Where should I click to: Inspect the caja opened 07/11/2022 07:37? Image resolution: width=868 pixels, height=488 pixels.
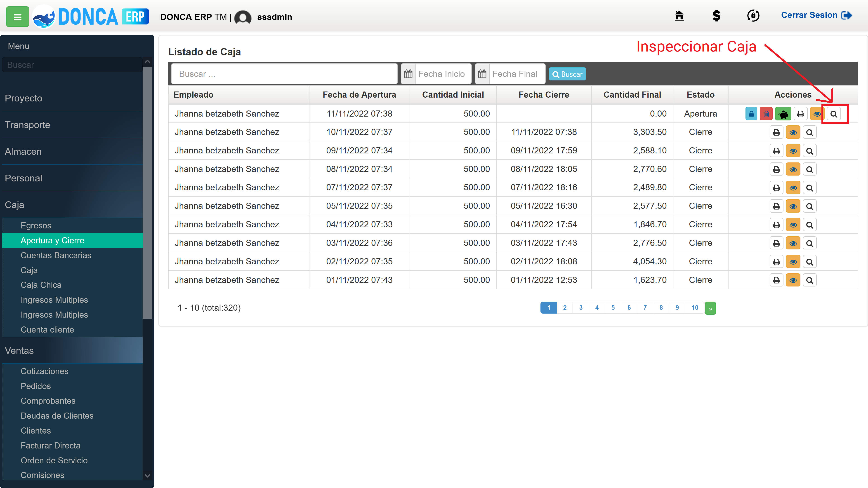pos(809,188)
